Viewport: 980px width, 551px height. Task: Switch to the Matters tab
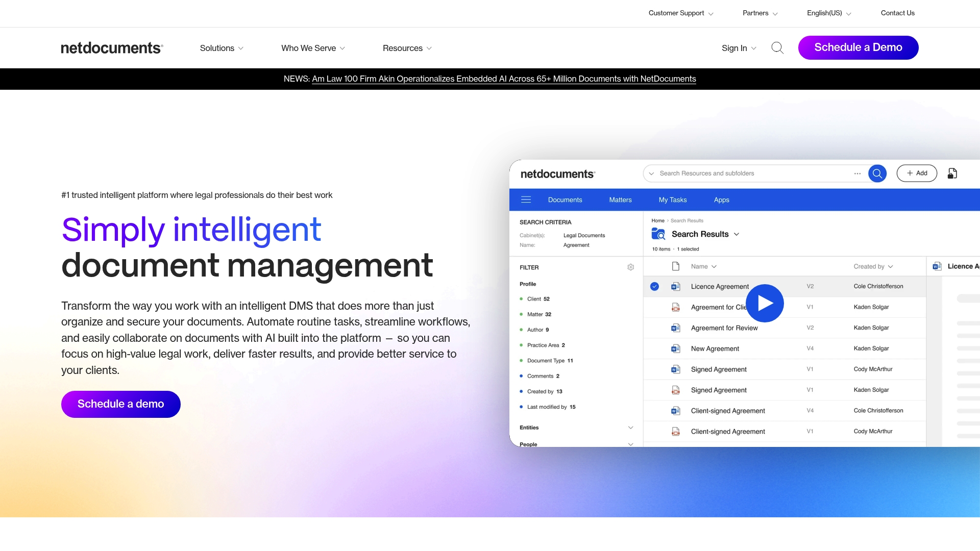(x=620, y=200)
